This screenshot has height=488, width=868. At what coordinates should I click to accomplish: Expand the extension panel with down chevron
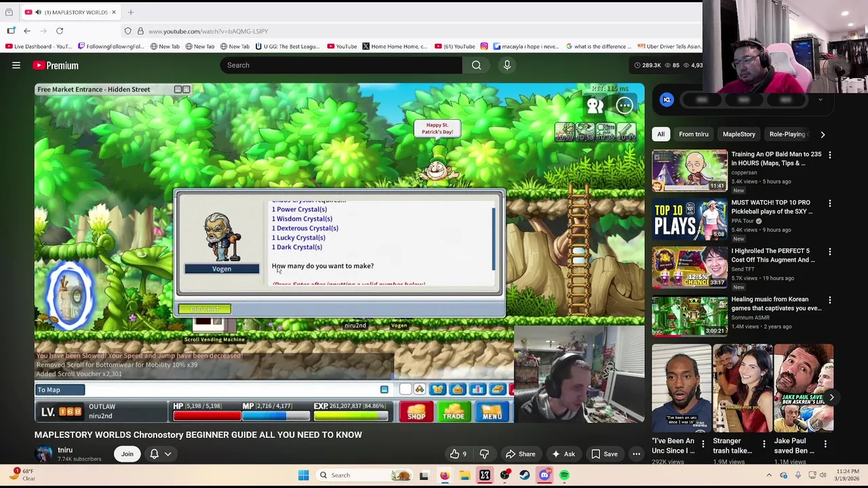tap(820, 100)
